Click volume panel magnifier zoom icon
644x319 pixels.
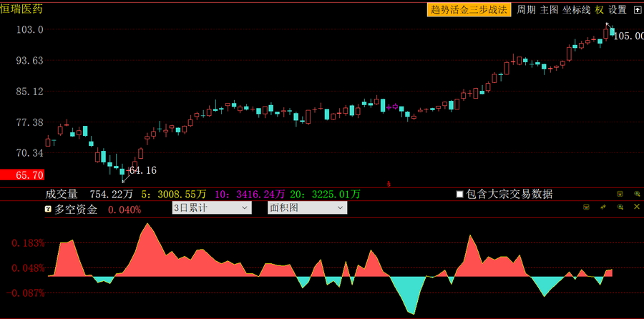tap(637, 194)
